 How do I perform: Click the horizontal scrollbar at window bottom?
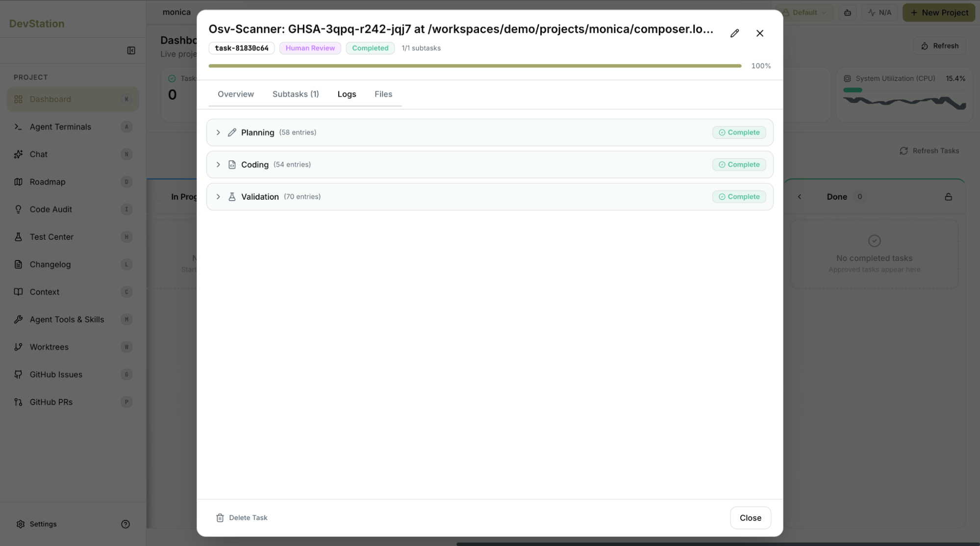717,544
